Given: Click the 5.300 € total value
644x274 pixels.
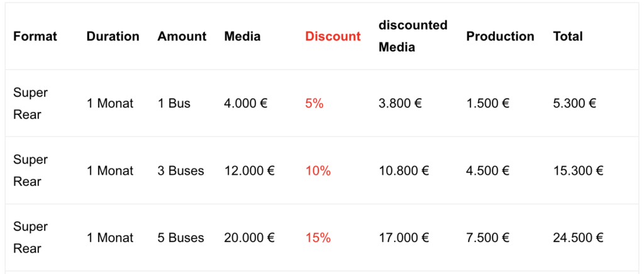Looking at the screenshot, I should click(575, 103).
